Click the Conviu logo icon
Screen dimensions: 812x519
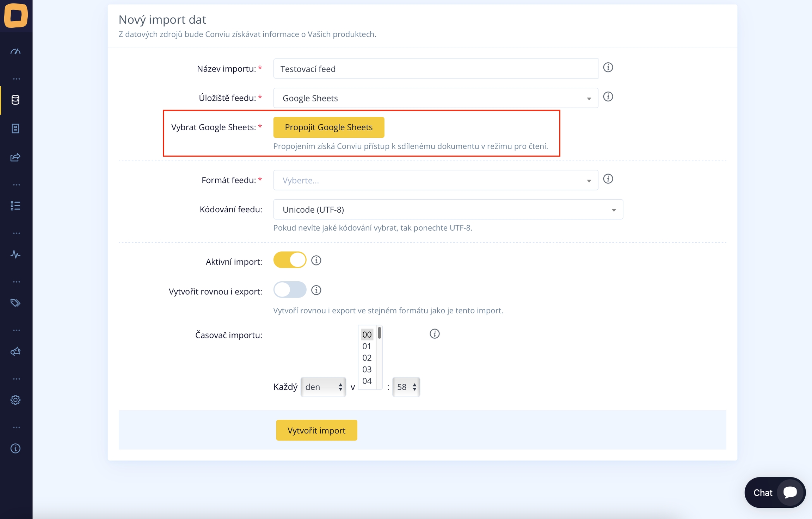(16, 15)
